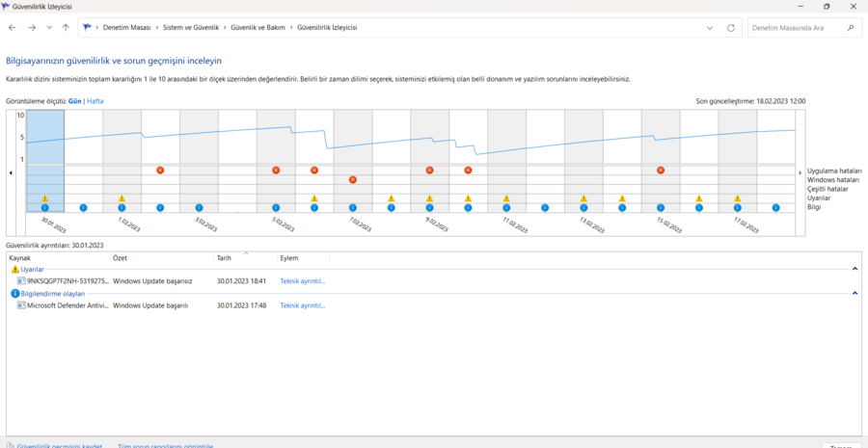Screen dimensions: 868x448
Task: Open Teknik ayrıntılar for Microsoft Defender row
Action: pos(303,305)
